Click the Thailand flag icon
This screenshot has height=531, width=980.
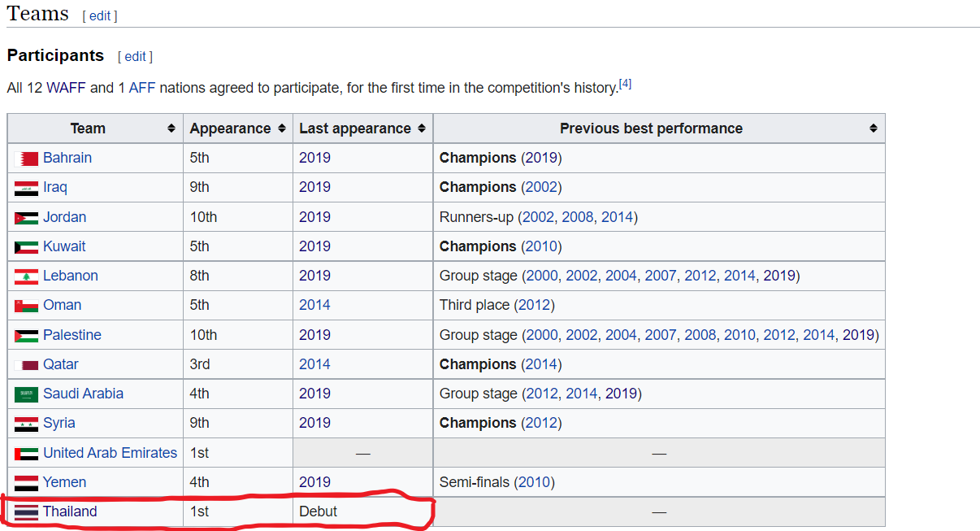pos(26,512)
